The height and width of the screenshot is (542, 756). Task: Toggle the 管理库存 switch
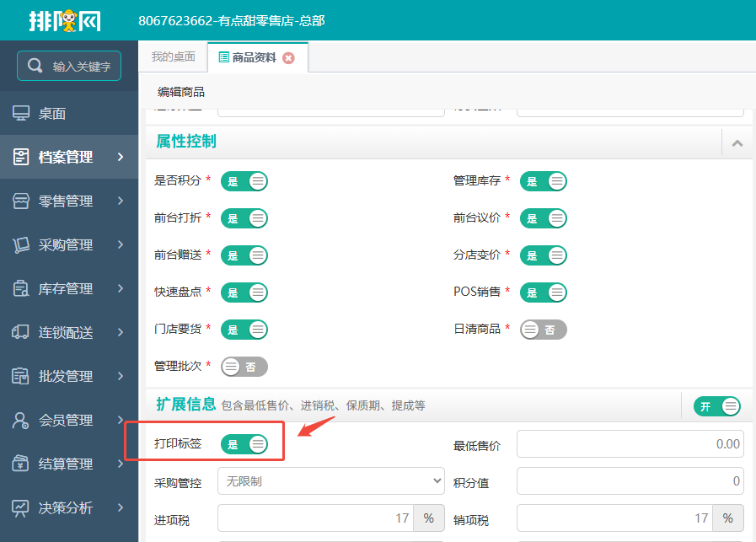pyautogui.click(x=544, y=181)
